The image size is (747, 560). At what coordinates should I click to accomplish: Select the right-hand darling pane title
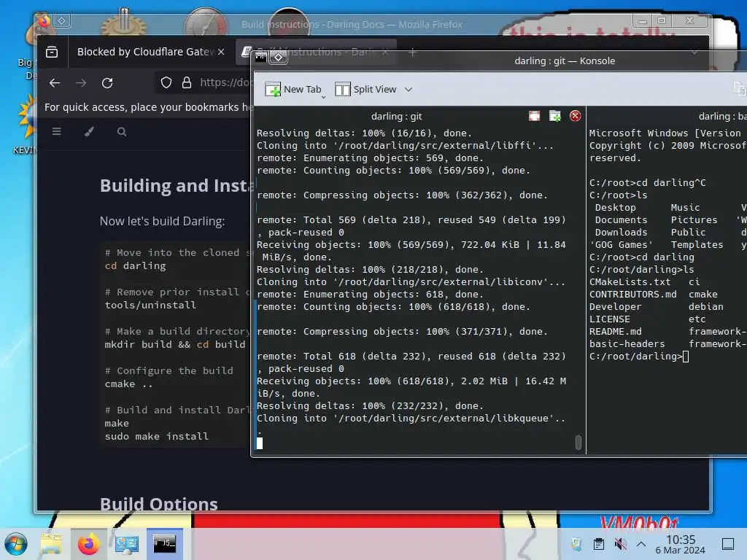point(721,116)
